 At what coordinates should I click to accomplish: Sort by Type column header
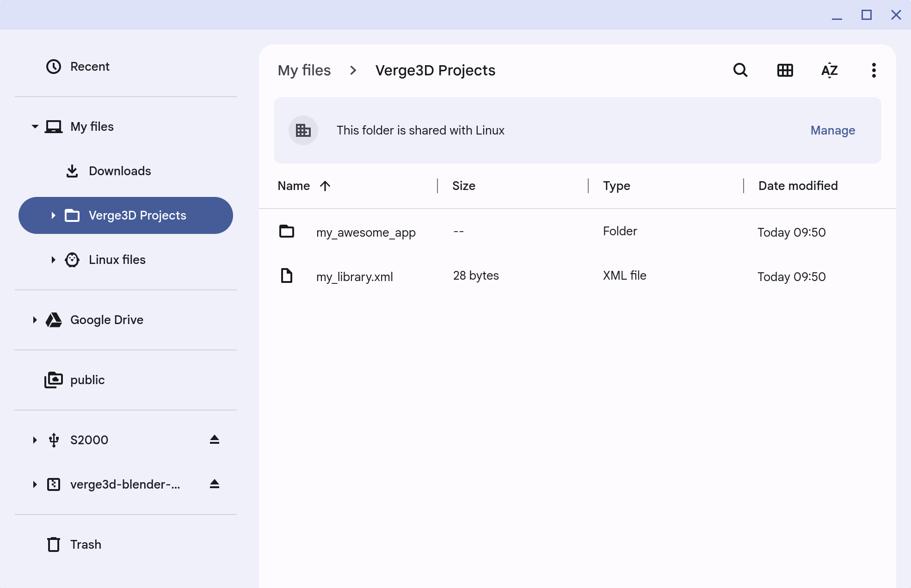(x=616, y=186)
